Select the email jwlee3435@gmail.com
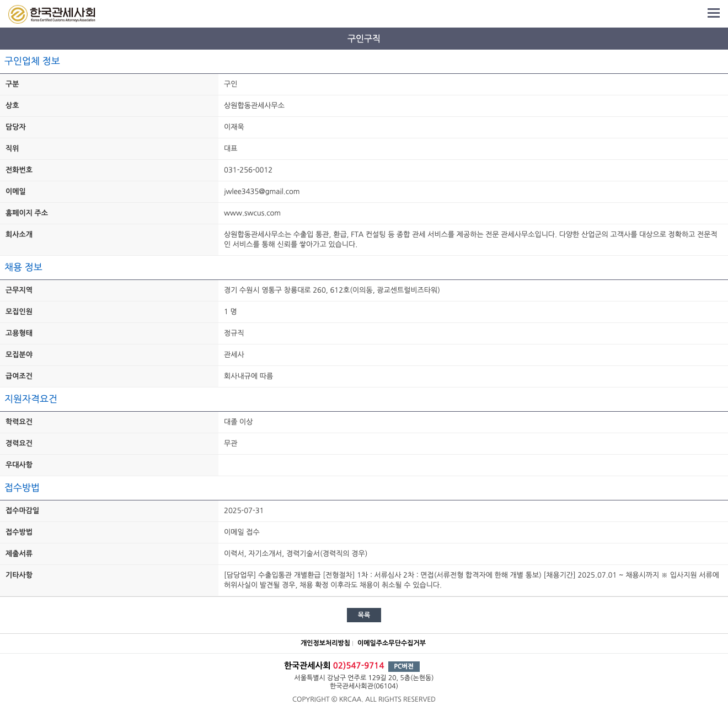This screenshot has width=728, height=711. click(262, 192)
